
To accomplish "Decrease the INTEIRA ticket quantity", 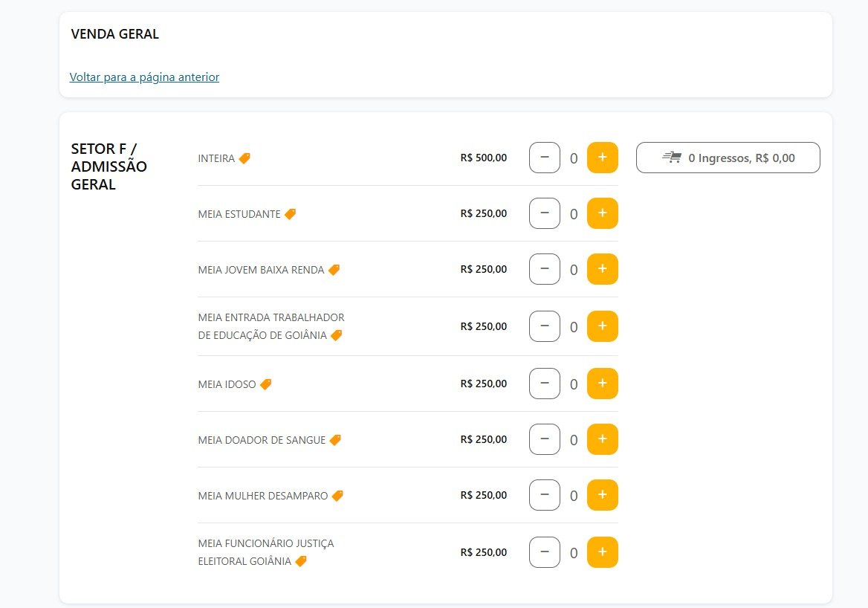I will click(545, 158).
